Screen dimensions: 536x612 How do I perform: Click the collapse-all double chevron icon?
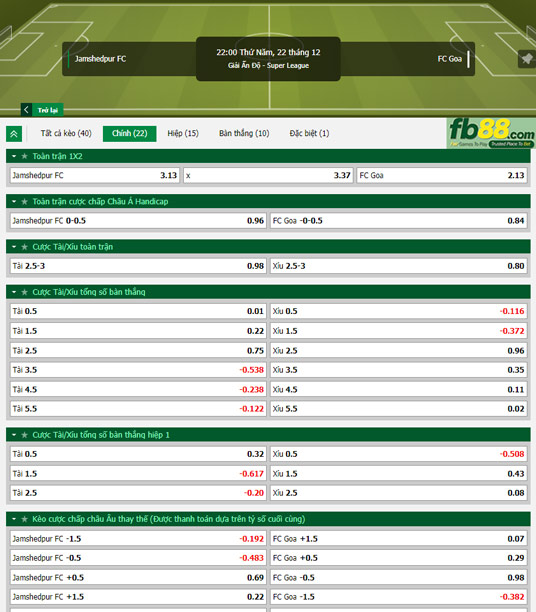[x=14, y=134]
